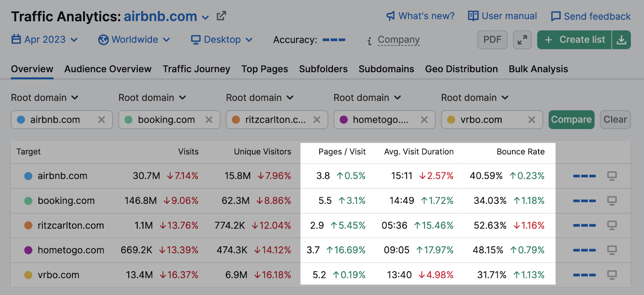Go to the Subdomains tab
Viewport: 644px width, 295px height.
pyautogui.click(x=386, y=69)
